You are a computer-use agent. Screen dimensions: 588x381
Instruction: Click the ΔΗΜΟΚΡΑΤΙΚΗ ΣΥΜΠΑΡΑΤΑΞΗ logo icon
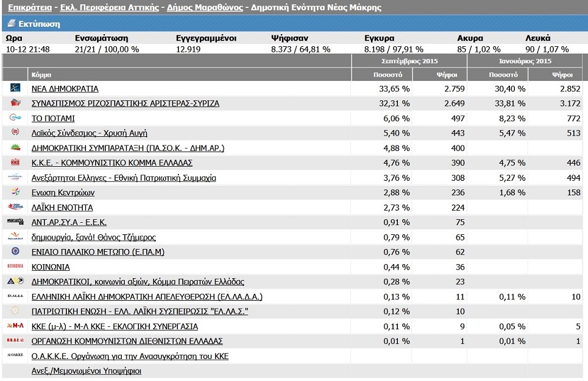tap(16, 148)
